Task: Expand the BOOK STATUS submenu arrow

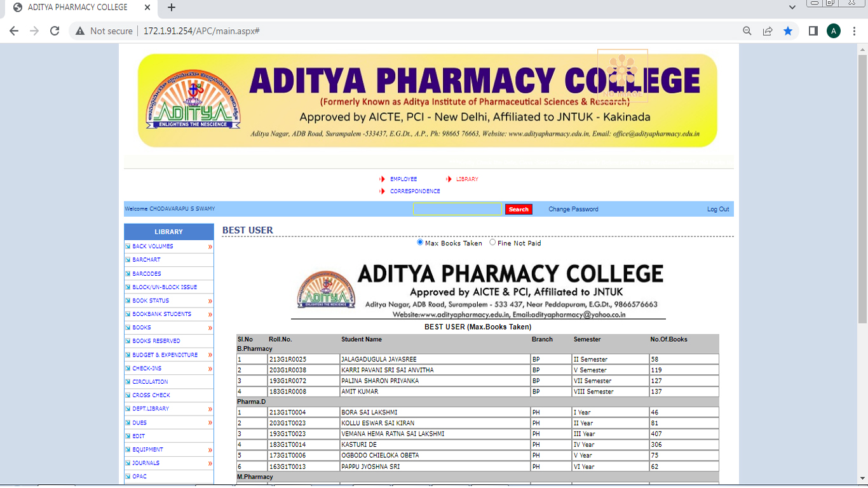Action: click(x=210, y=301)
